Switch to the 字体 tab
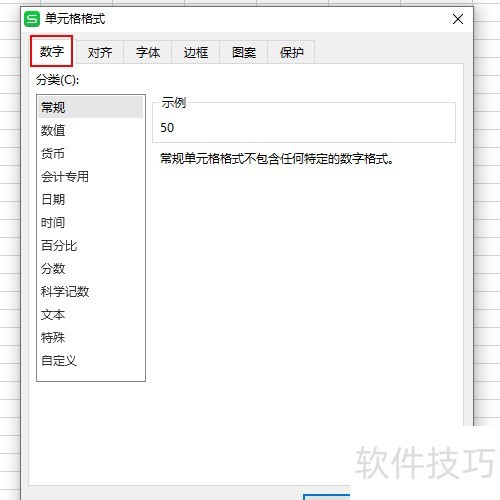The image size is (500, 500). click(148, 52)
